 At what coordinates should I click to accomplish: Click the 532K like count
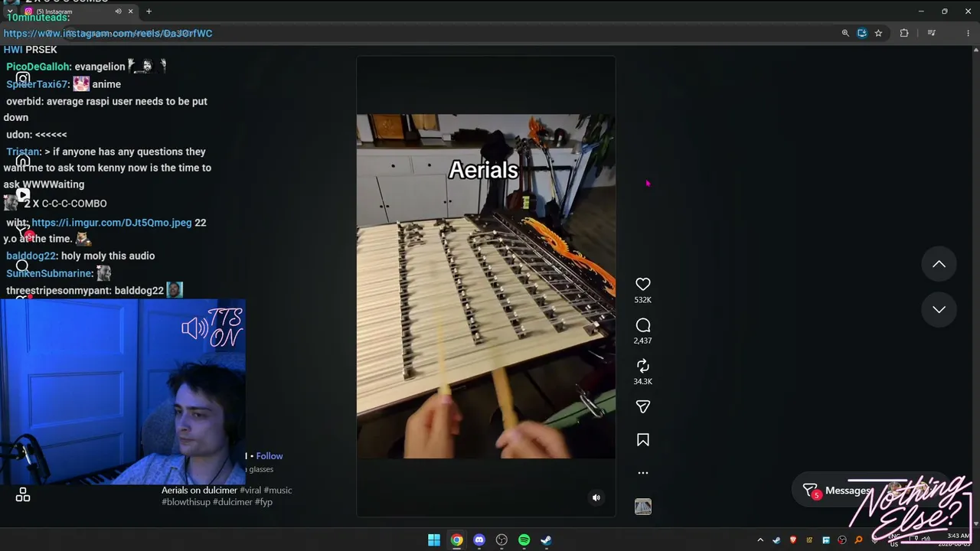643,300
